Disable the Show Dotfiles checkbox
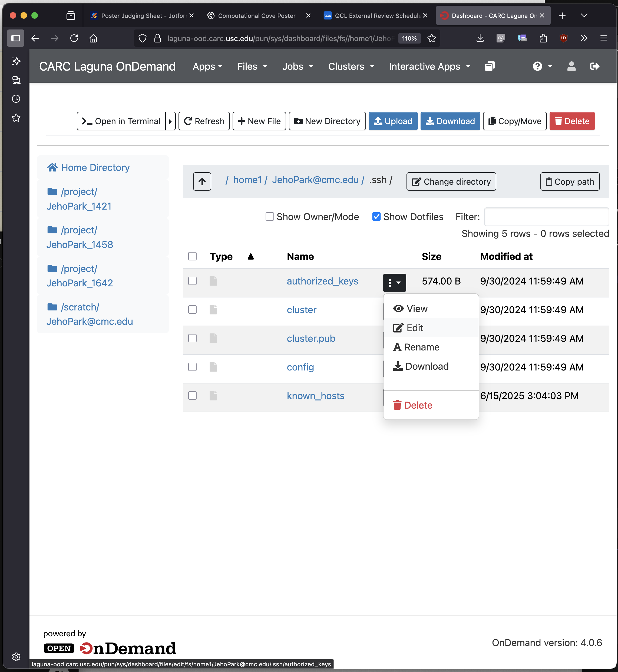Image resolution: width=618 pixels, height=672 pixels. pos(376,217)
